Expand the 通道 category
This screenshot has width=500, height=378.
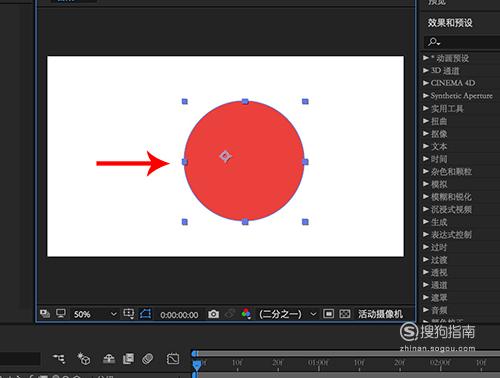coord(426,285)
